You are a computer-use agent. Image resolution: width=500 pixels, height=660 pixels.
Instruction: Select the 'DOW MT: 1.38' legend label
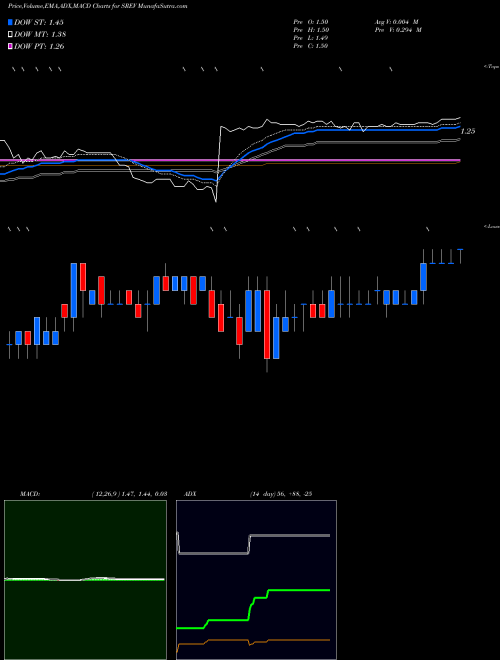tap(40, 34)
